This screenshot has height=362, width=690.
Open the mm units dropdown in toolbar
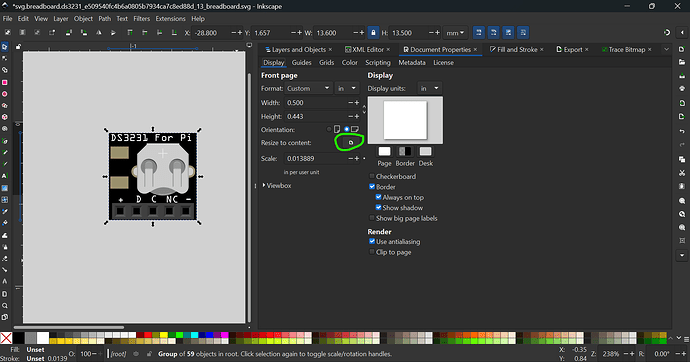pos(455,33)
